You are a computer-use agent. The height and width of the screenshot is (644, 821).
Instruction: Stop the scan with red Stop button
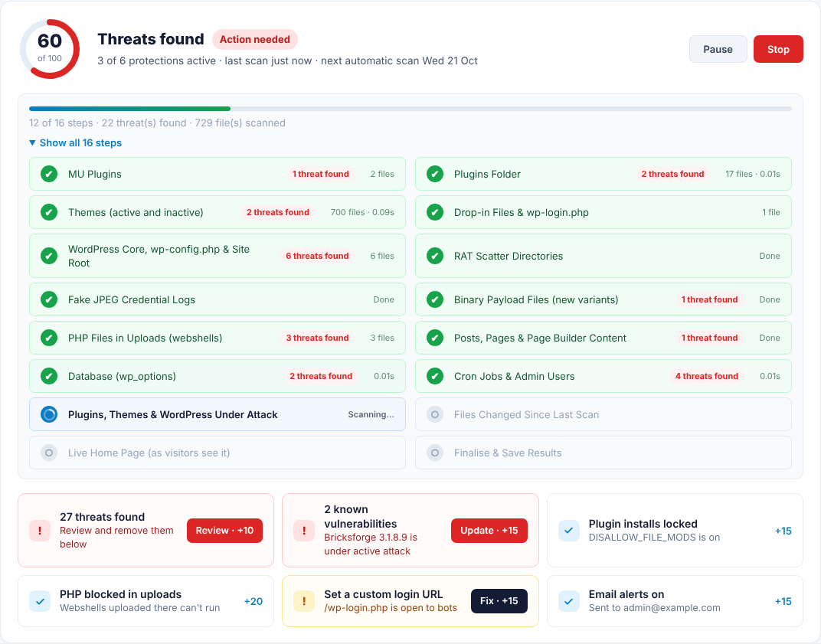pyautogui.click(x=778, y=49)
